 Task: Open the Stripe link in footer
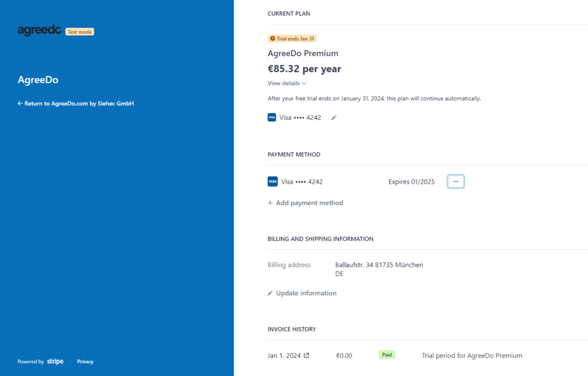(55, 362)
